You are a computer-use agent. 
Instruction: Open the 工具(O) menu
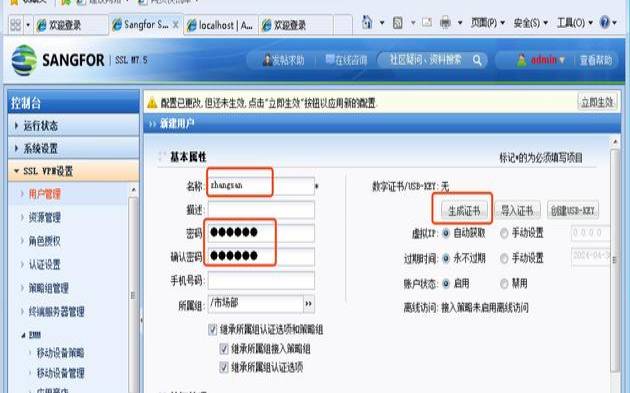[x=575, y=23]
